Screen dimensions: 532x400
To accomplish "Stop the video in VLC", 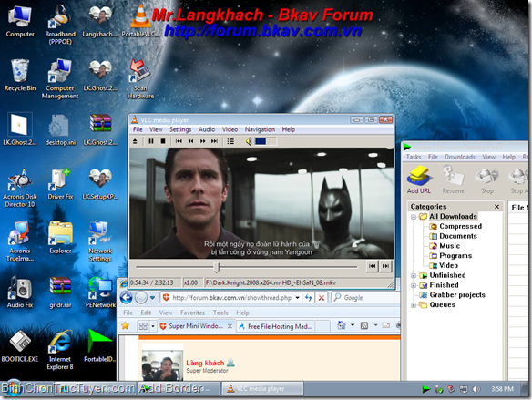I will coord(163,141).
